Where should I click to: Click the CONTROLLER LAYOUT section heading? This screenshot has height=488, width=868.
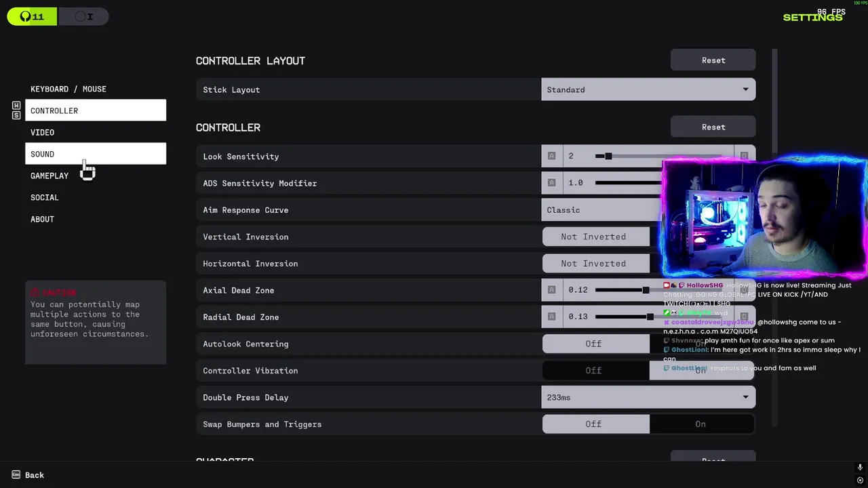click(x=250, y=60)
